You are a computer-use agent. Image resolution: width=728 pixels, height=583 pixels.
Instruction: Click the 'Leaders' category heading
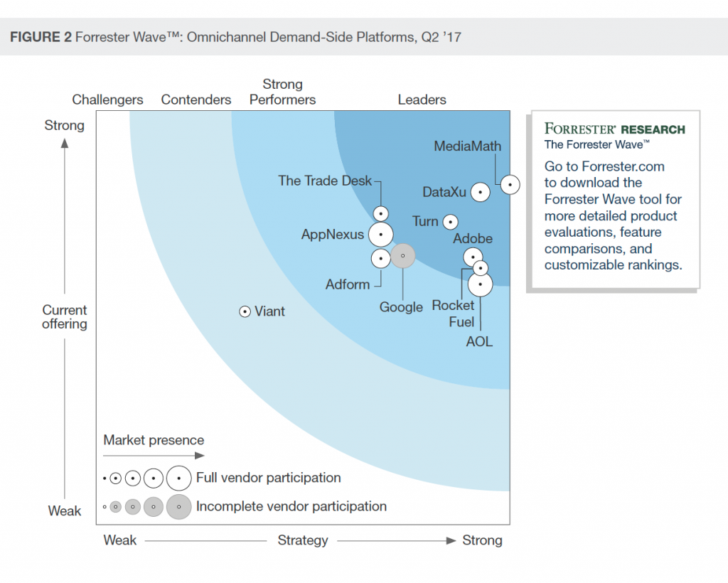422,100
